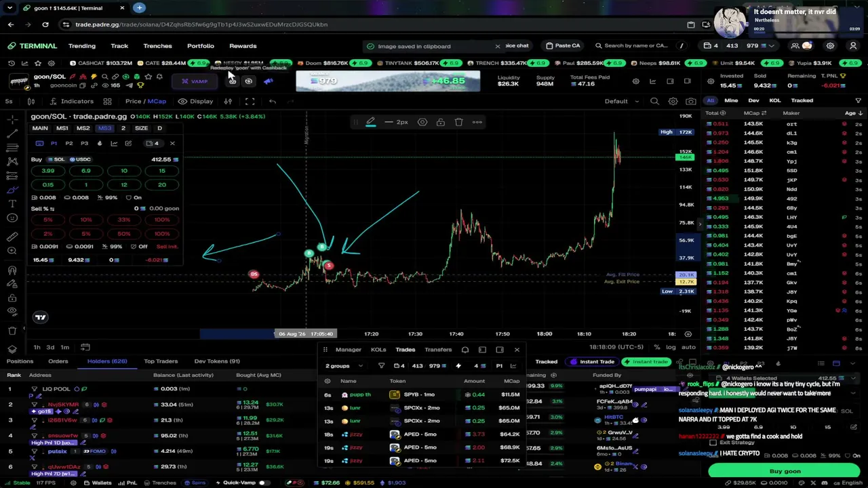Open the app settings gear in header
Image resolution: width=868 pixels, height=488 pixels.
tap(830, 46)
